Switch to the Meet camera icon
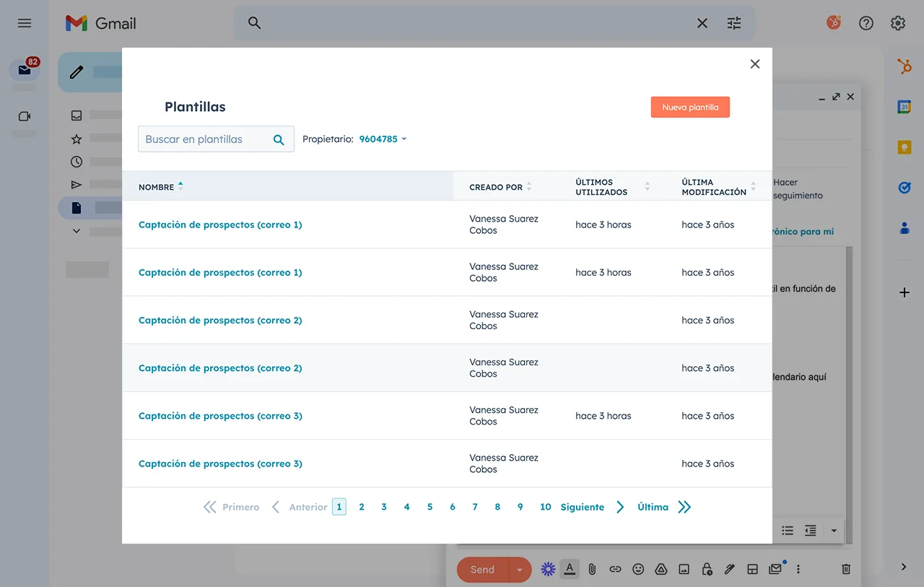The height and width of the screenshot is (587, 924). tap(25, 116)
